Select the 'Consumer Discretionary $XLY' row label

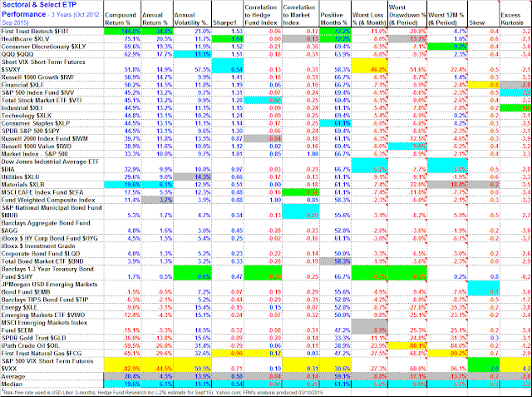click(43, 47)
